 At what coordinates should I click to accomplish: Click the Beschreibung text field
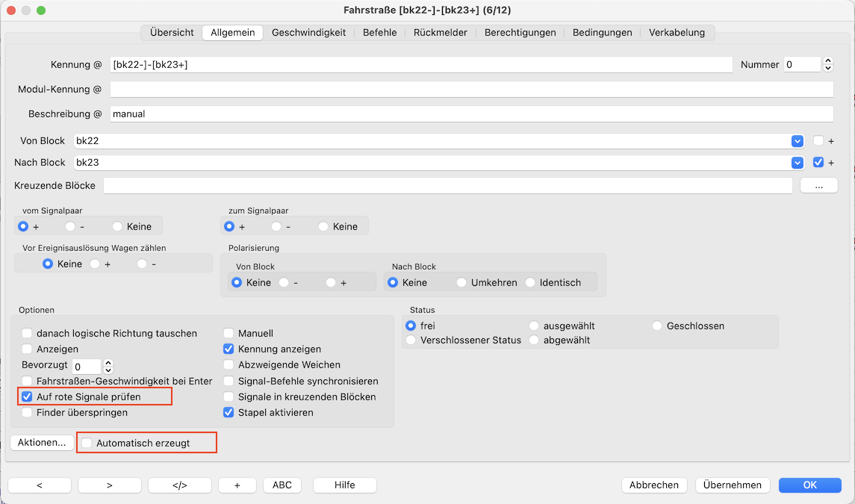click(470, 114)
